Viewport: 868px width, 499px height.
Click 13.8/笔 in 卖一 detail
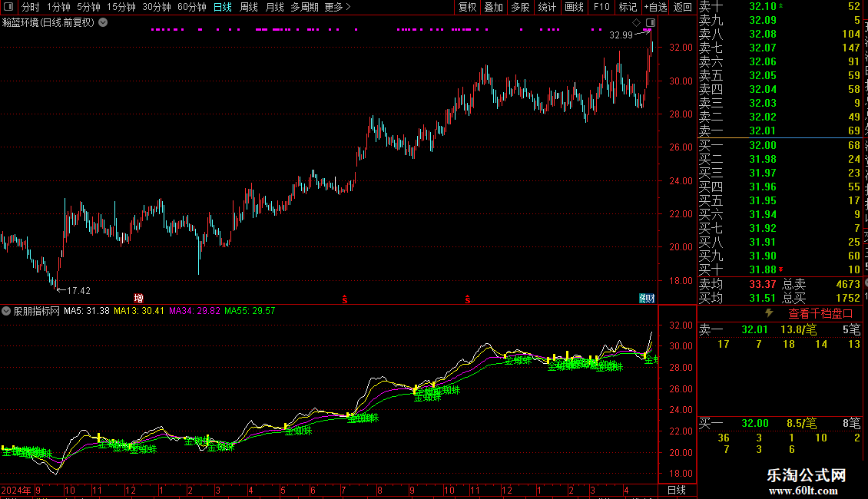pos(798,329)
